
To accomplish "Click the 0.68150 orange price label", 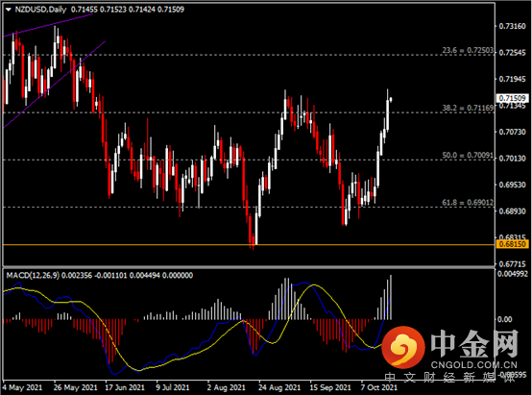I will [x=513, y=244].
